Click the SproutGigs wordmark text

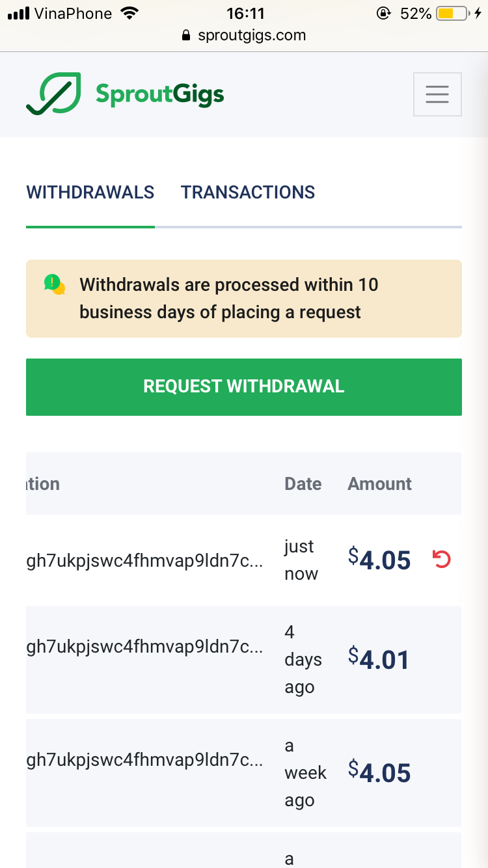click(x=160, y=94)
